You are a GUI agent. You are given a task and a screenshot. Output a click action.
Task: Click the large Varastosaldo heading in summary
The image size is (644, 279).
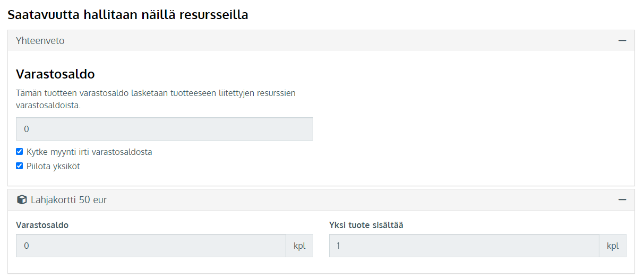[55, 74]
